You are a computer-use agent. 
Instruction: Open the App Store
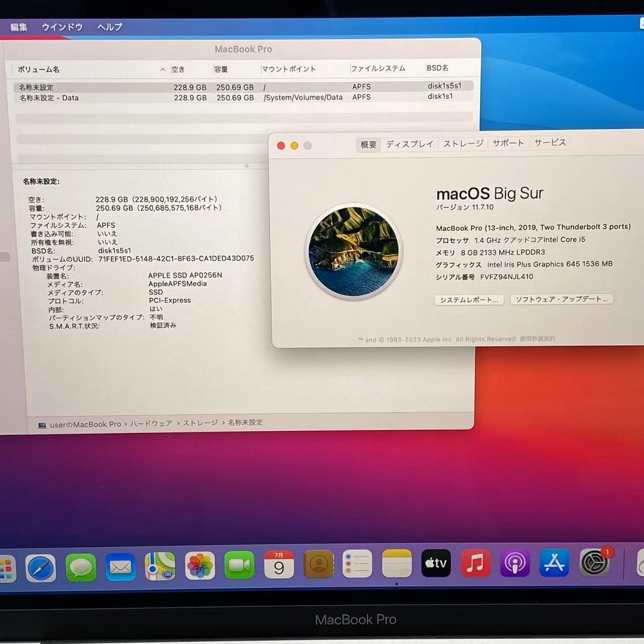(554, 564)
